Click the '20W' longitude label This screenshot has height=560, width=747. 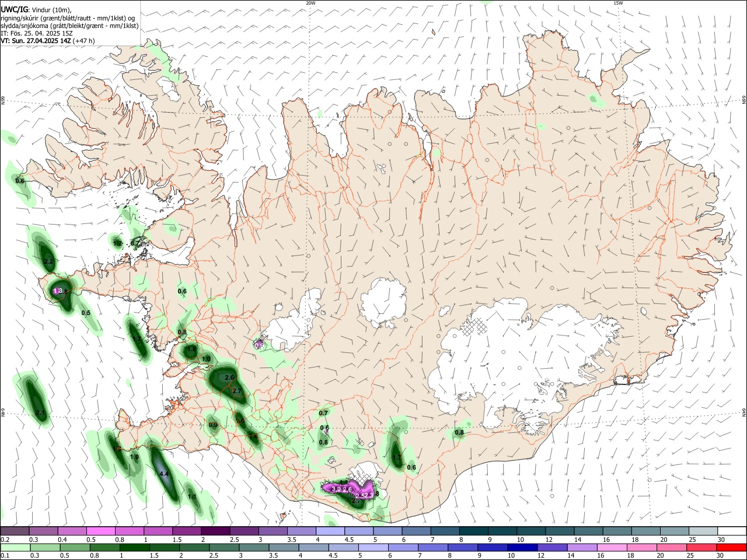[x=310, y=3]
